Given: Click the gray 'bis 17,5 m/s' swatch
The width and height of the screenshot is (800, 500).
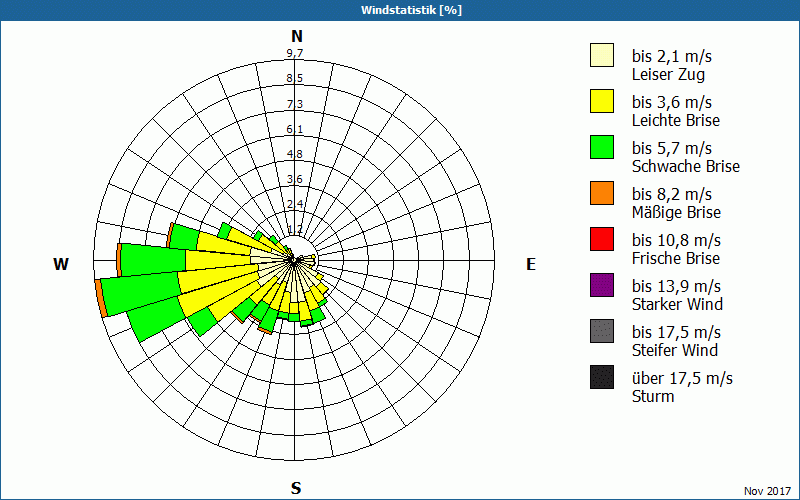Looking at the screenshot, I should [x=602, y=331].
